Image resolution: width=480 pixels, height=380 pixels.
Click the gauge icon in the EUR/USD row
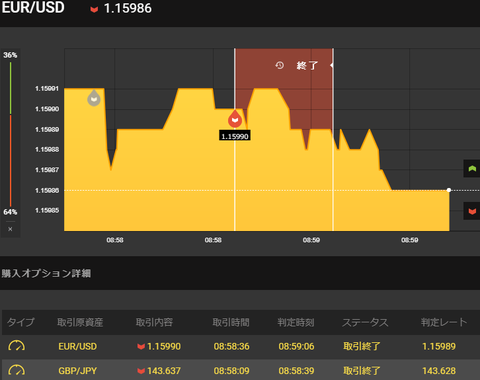click(x=16, y=346)
